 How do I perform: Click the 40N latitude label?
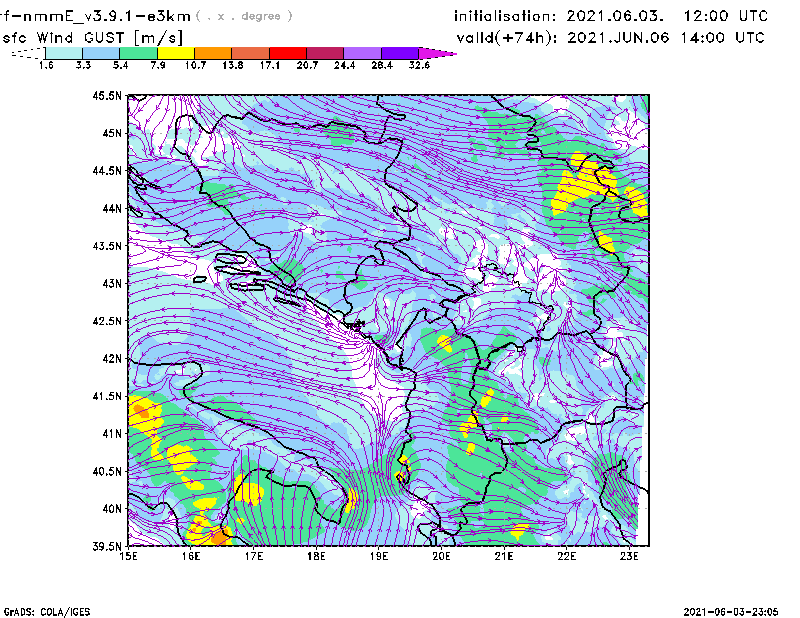tap(112, 509)
